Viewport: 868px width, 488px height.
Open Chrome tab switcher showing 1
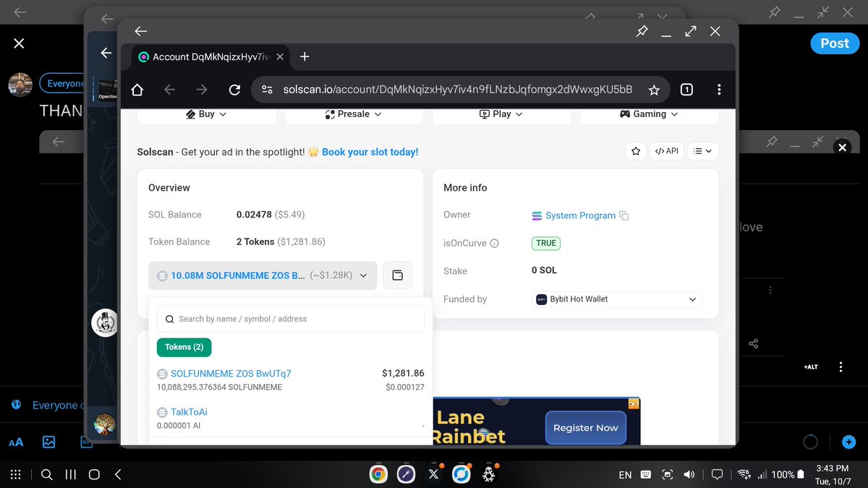tap(686, 90)
